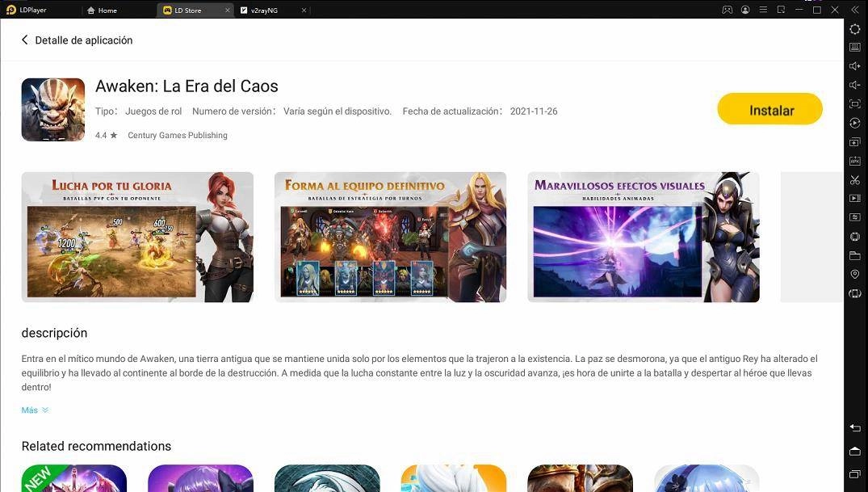
Task: Click the Century Games Publishing developer name
Action: [177, 135]
